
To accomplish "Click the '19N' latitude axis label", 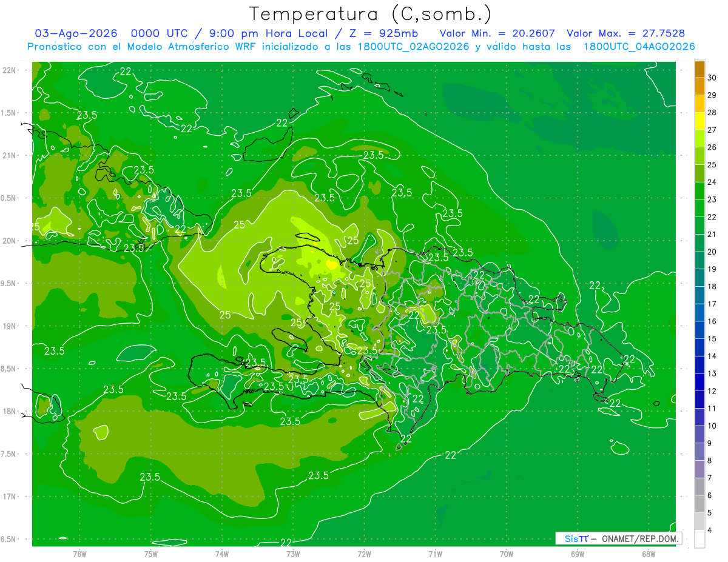I will tap(10, 326).
